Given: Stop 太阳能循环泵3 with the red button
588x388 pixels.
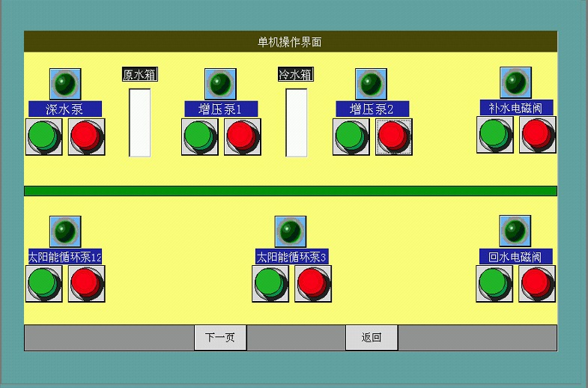Looking at the screenshot, I should (x=313, y=284).
